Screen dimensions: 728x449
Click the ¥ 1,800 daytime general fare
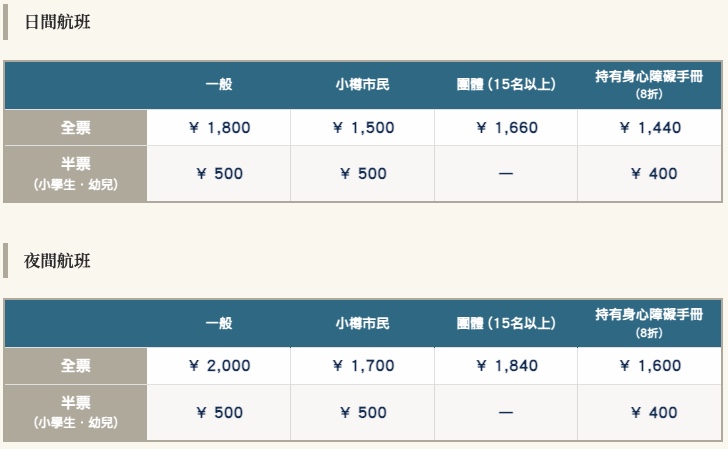[219, 128]
